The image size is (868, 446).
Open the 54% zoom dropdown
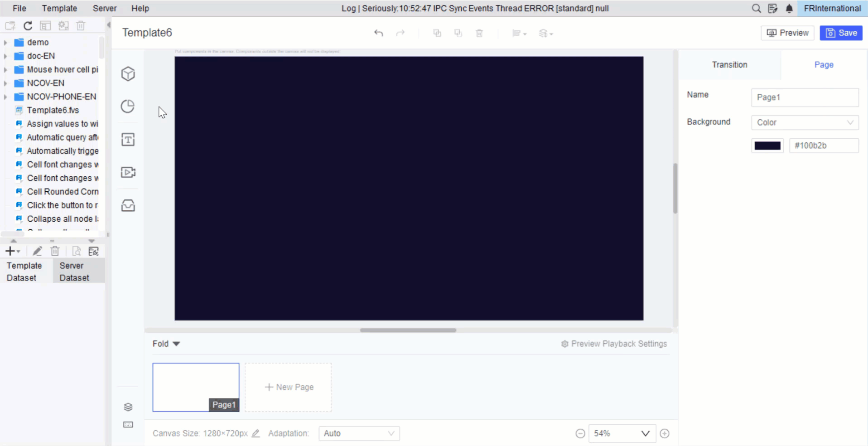tap(622, 434)
